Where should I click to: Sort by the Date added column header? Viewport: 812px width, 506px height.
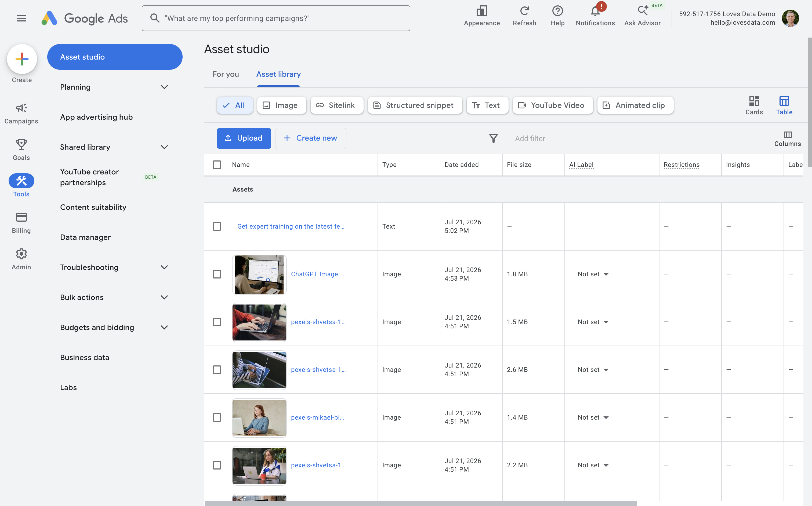coord(461,165)
